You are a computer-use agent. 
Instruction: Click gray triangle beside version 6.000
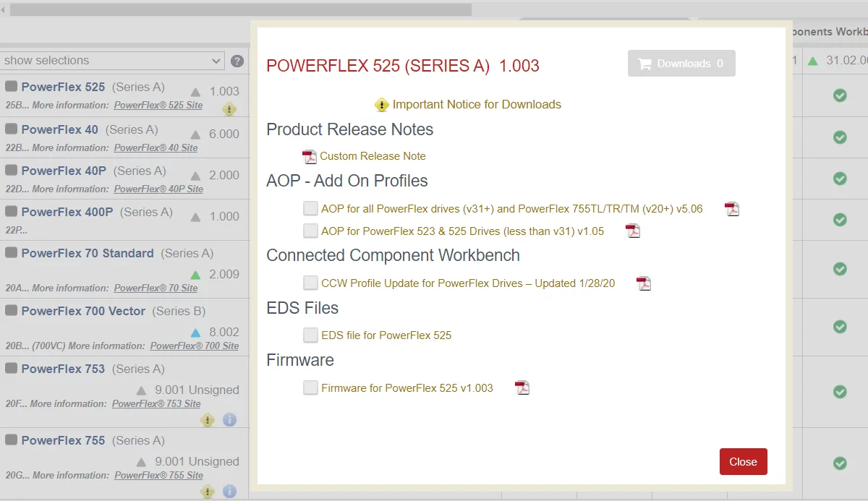pos(195,134)
